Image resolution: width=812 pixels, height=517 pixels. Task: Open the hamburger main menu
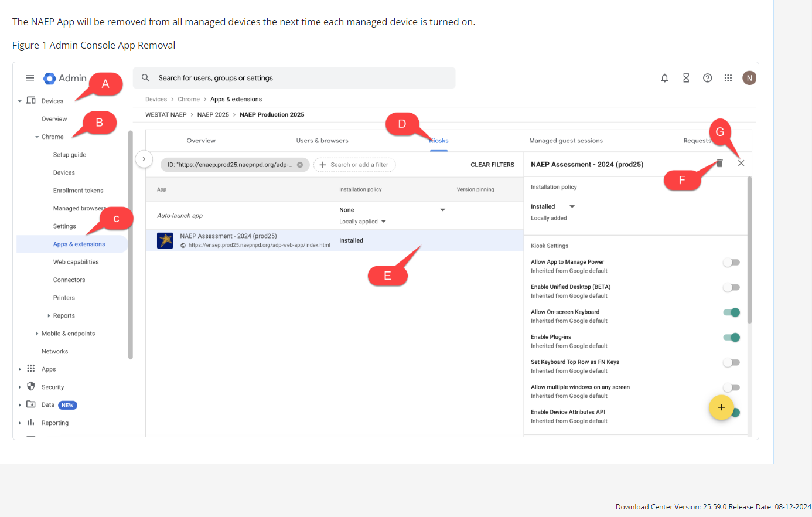coord(30,78)
